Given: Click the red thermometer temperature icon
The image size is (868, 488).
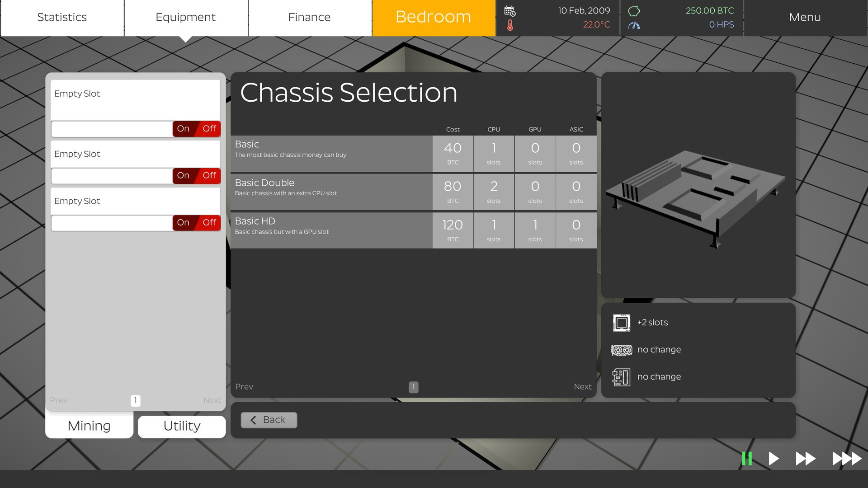Looking at the screenshot, I should click(510, 25).
